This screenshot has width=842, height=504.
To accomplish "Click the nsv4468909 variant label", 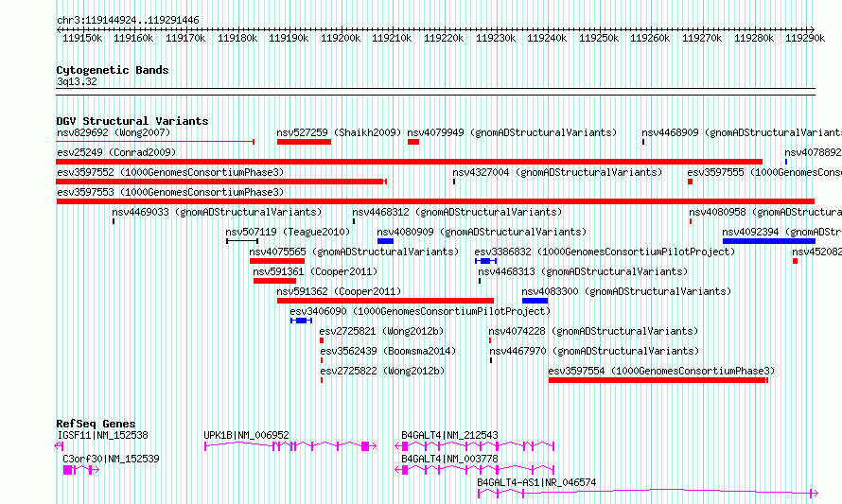I will 742,132.
